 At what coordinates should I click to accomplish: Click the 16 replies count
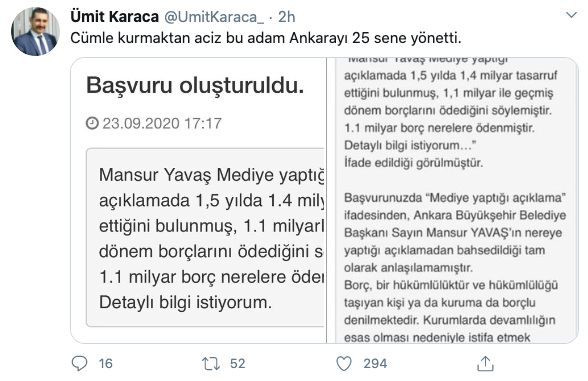(x=106, y=363)
